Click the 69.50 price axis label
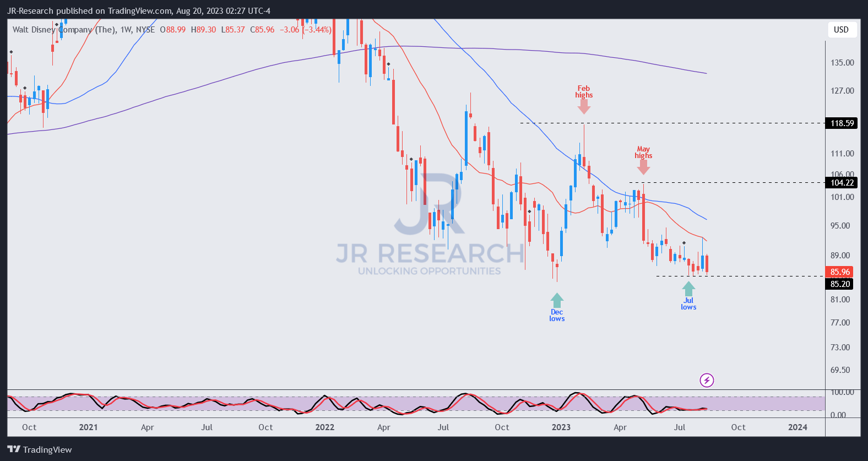The height and width of the screenshot is (461, 868). pyautogui.click(x=840, y=370)
